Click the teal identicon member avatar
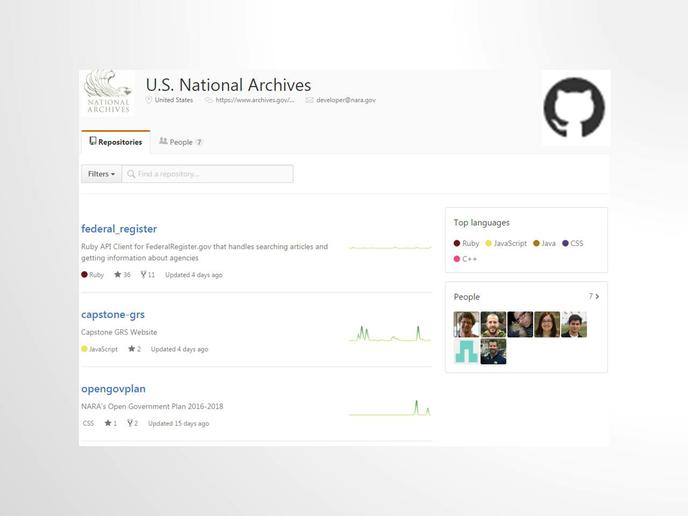Image resolution: width=688 pixels, height=516 pixels. pos(466,351)
